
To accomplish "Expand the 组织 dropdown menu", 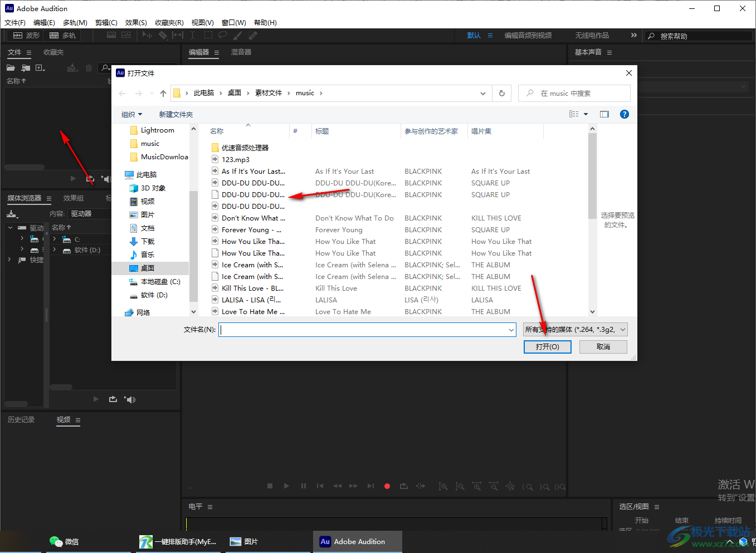I will (x=132, y=114).
